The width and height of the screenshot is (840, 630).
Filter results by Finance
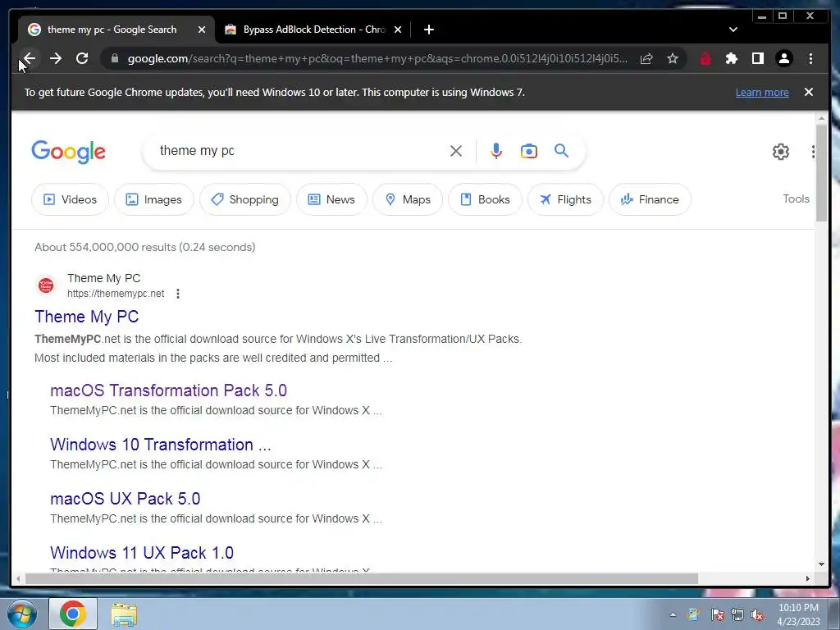(x=650, y=199)
